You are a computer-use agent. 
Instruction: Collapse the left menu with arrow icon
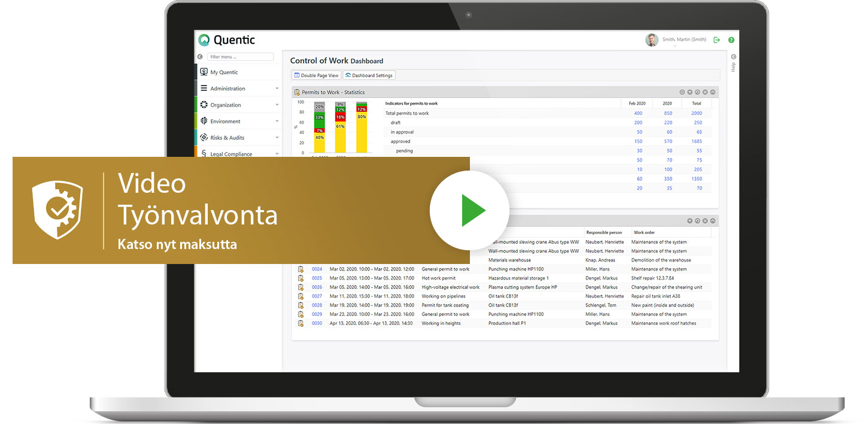tap(200, 57)
